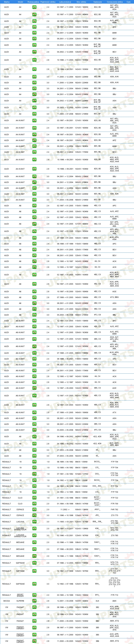Select the 06.1989 -> 04.1992 production years cell

(x=65, y=462)
